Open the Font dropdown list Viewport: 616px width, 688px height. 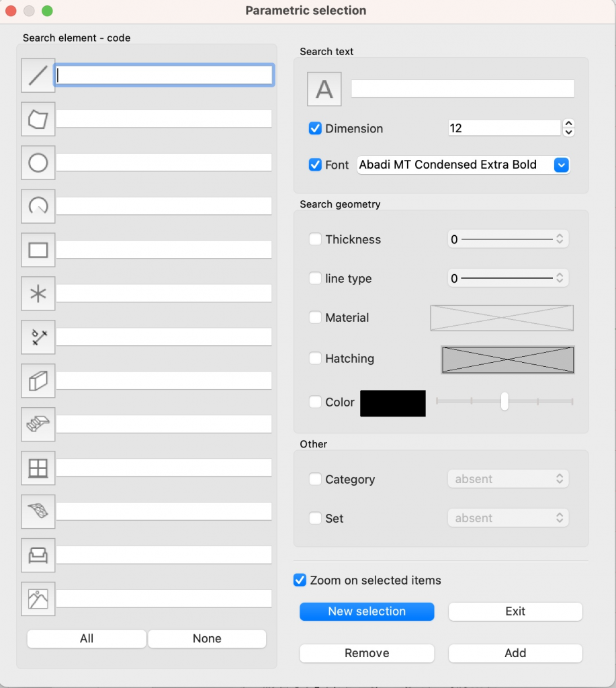[562, 165]
